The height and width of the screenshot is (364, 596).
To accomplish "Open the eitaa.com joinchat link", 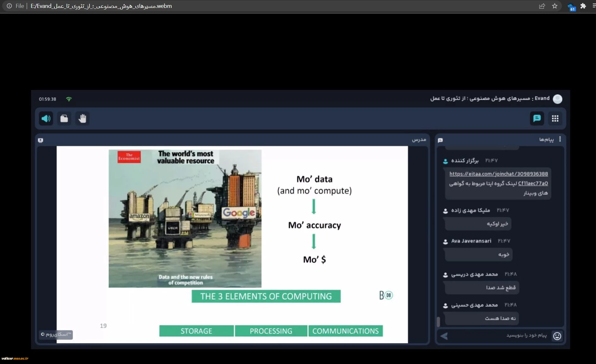I will click(499, 174).
